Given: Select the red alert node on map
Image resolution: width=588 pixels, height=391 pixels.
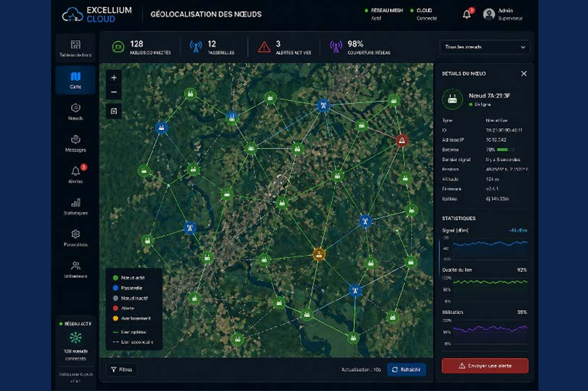Looking at the screenshot, I should pyautogui.click(x=402, y=140).
